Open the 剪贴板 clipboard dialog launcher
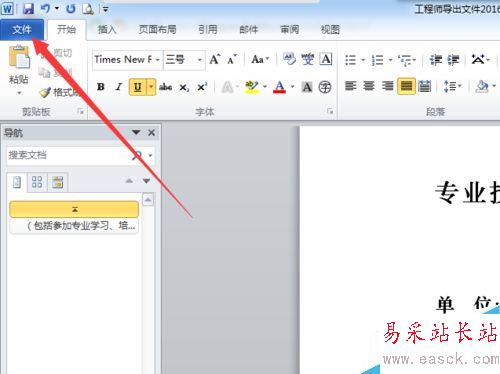This screenshot has height=374, width=500. coord(80,111)
